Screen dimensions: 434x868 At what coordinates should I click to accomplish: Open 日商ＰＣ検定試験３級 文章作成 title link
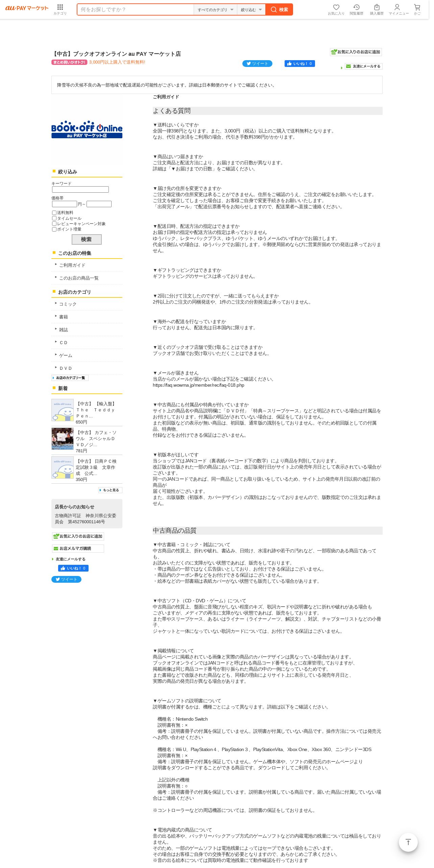tap(96, 467)
